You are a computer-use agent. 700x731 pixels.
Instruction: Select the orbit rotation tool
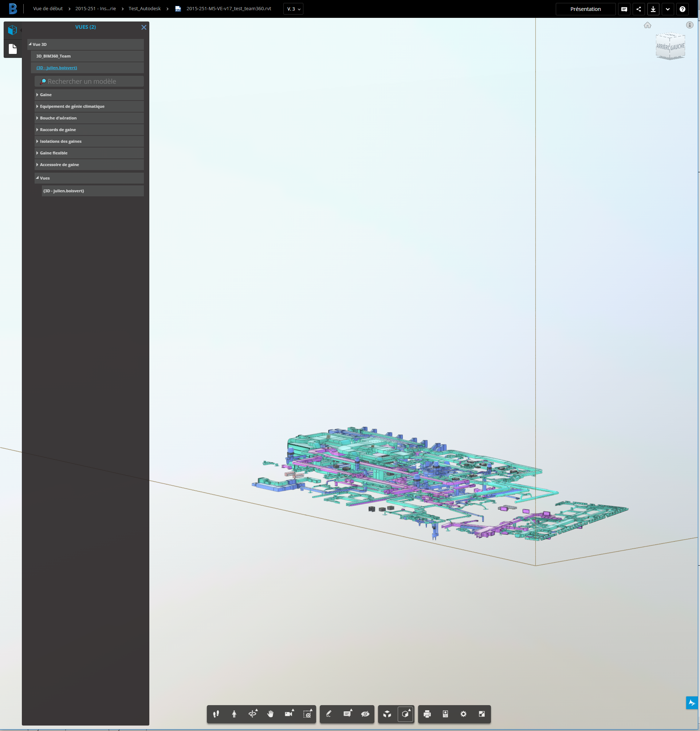[x=253, y=714]
